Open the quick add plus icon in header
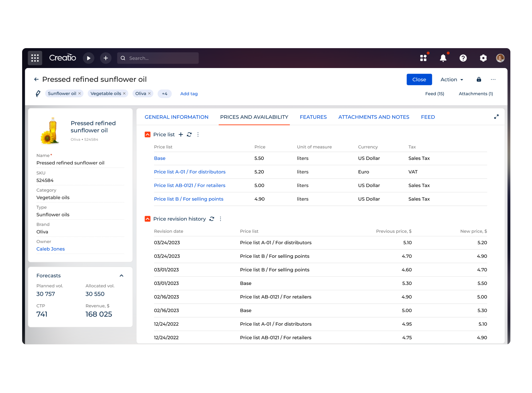The height and width of the screenshot is (393, 532). (106, 58)
